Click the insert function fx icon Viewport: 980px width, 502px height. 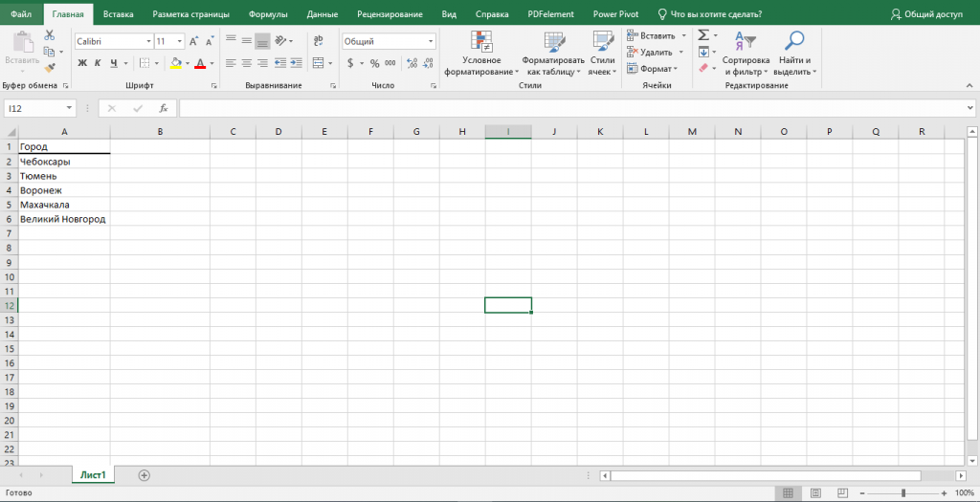click(164, 108)
